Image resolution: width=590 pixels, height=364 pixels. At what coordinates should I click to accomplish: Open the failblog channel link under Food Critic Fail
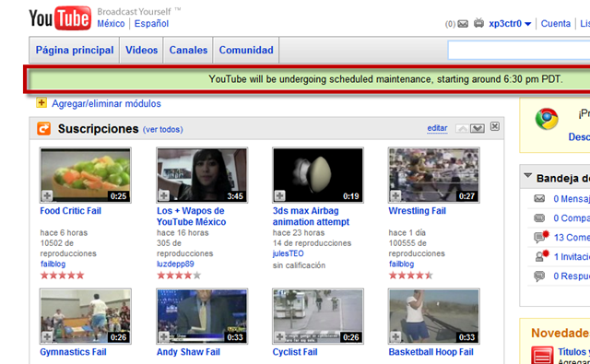(53, 264)
